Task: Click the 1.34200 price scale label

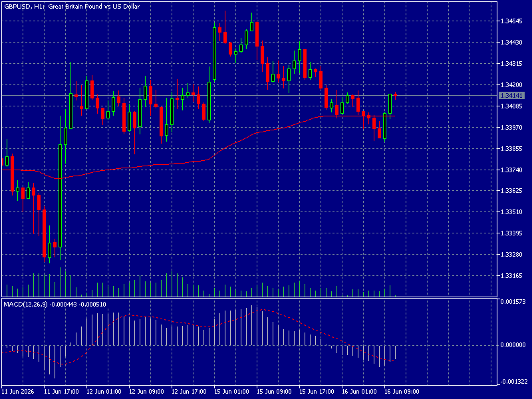Action: click(511, 85)
